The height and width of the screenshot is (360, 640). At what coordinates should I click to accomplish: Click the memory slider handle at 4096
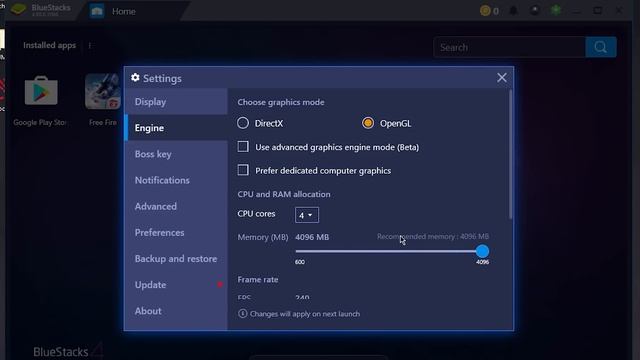[482, 251]
